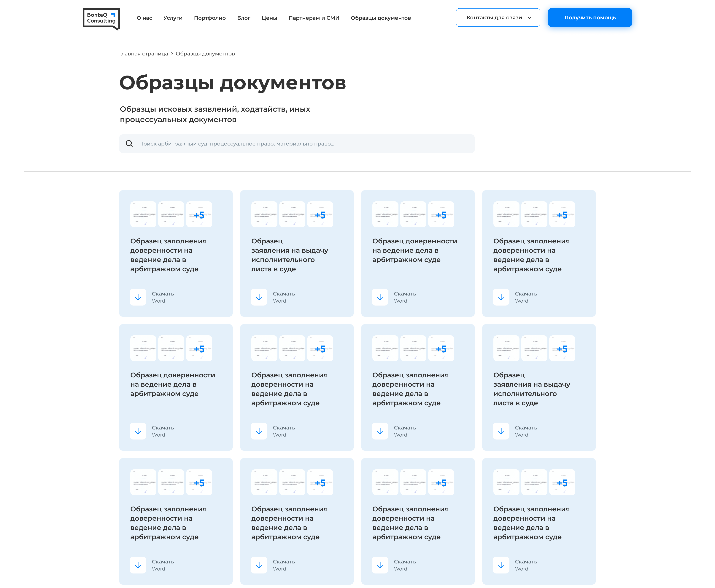Open +5 badge on second middle-row card
Screen dimensions: 715x588
320,349
